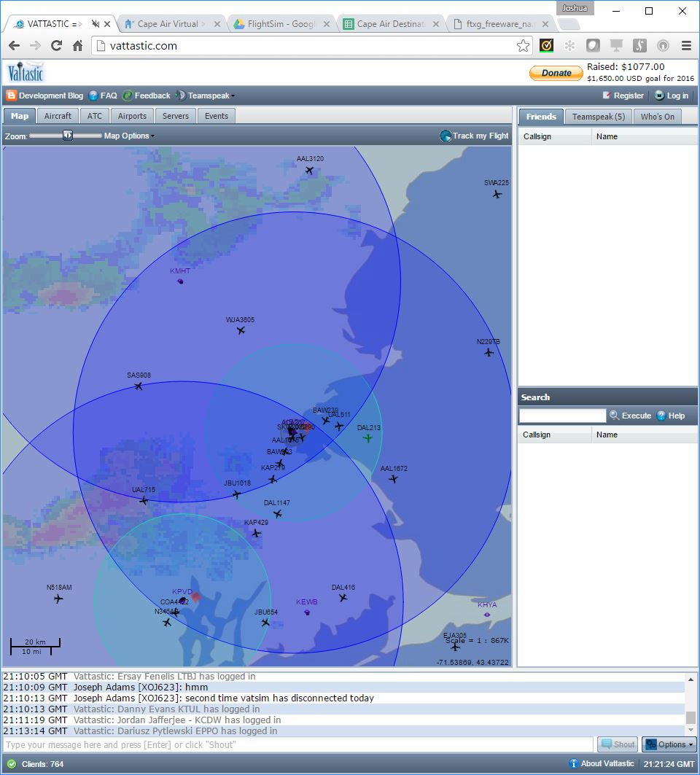Click in the Search input field
Image resolution: width=700 pixels, height=775 pixels.
pos(563,416)
